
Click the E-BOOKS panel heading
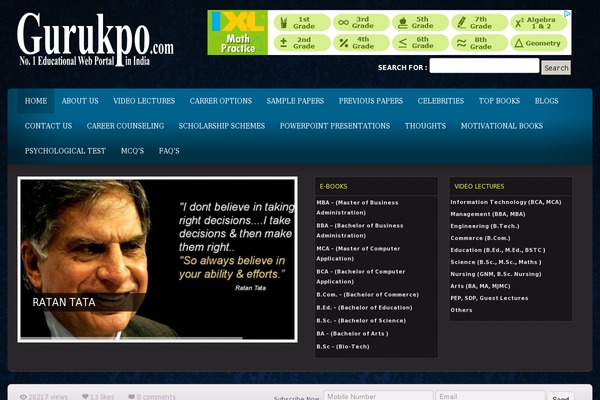(333, 186)
